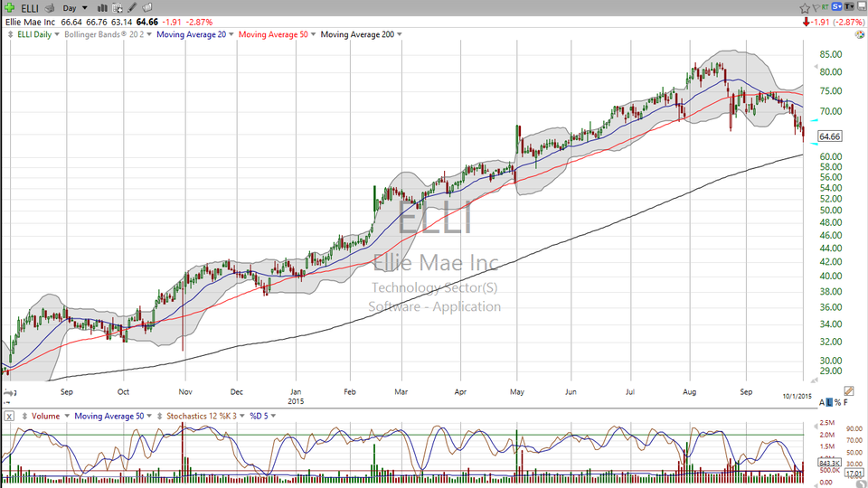Image resolution: width=868 pixels, height=488 pixels.
Task: Click the last price 64.66 in header
Action: pos(147,22)
